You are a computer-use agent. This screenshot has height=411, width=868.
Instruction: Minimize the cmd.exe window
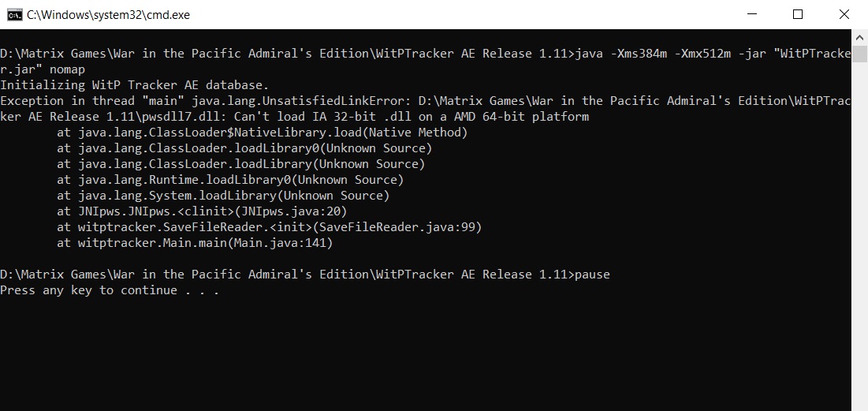coord(751,14)
